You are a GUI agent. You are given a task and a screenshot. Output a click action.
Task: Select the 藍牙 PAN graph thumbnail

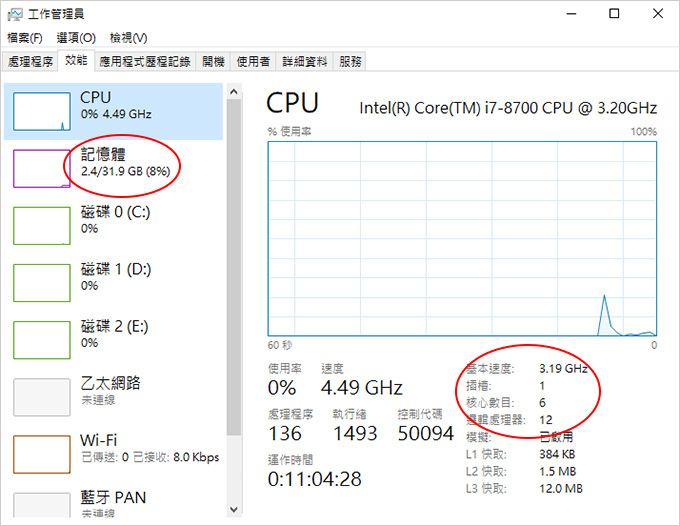(x=42, y=505)
